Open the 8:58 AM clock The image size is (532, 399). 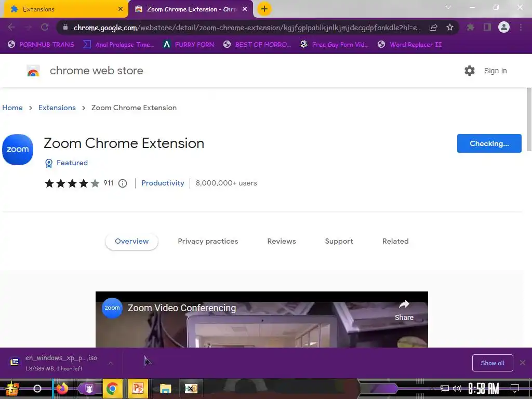484,389
